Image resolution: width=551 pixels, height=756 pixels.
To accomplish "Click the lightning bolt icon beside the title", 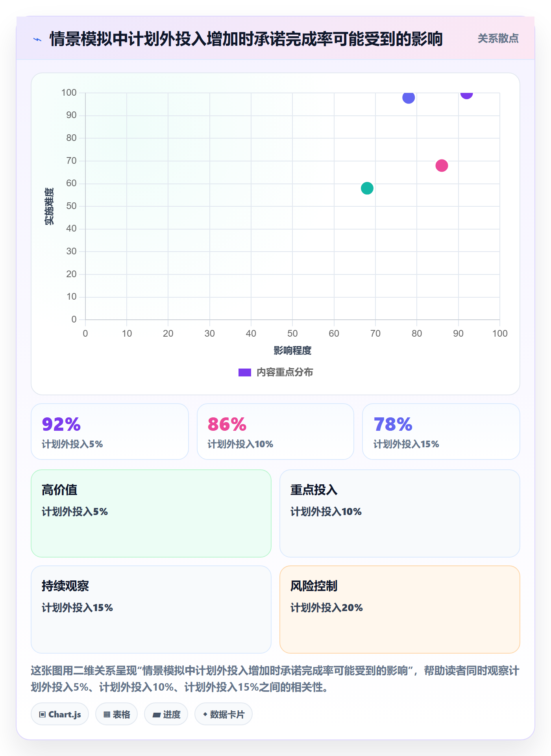I will [x=37, y=39].
